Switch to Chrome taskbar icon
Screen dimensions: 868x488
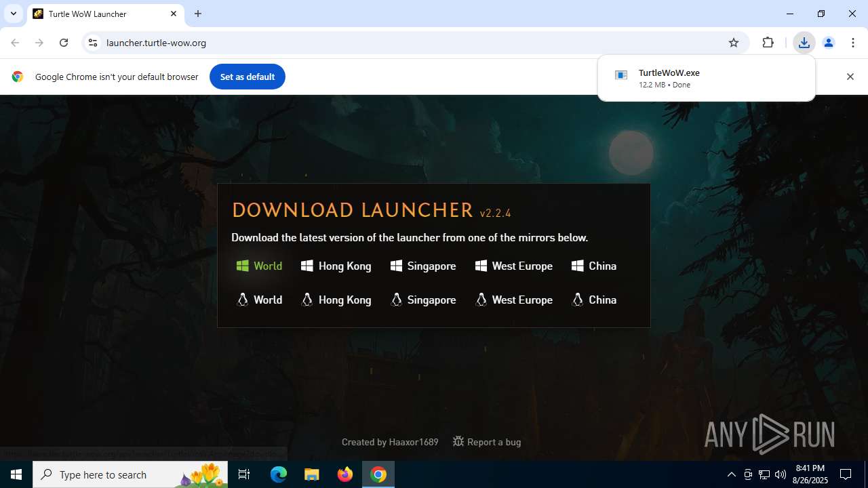point(378,474)
